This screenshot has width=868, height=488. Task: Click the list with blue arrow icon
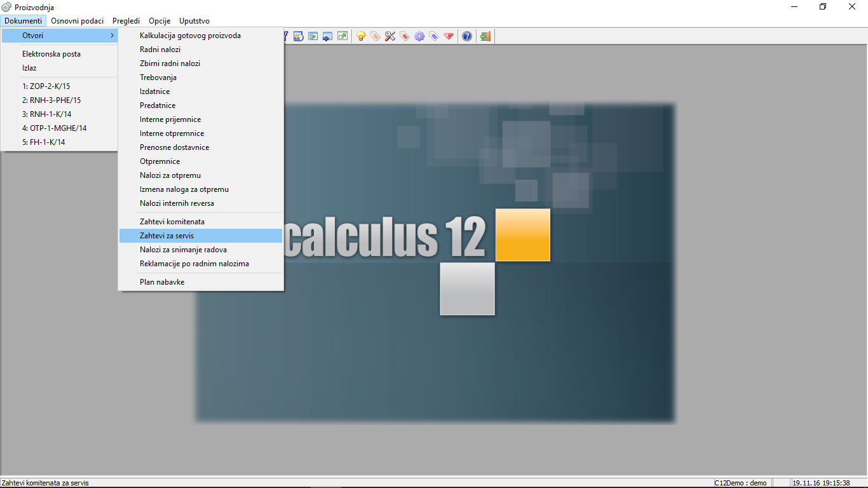pos(328,36)
